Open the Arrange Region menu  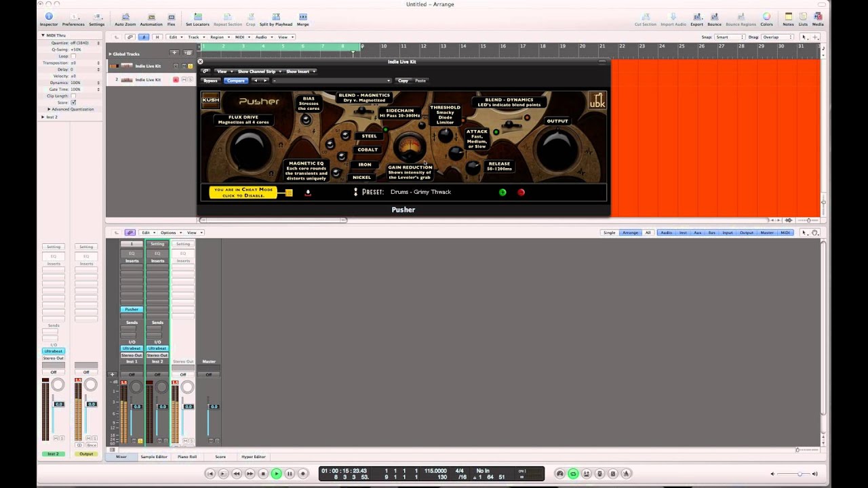pyautogui.click(x=219, y=37)
